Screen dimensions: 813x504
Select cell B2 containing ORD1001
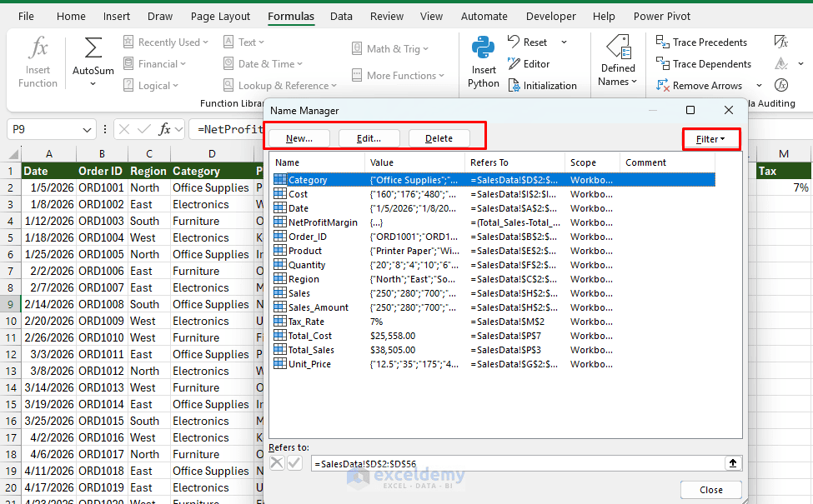(102, 187)
